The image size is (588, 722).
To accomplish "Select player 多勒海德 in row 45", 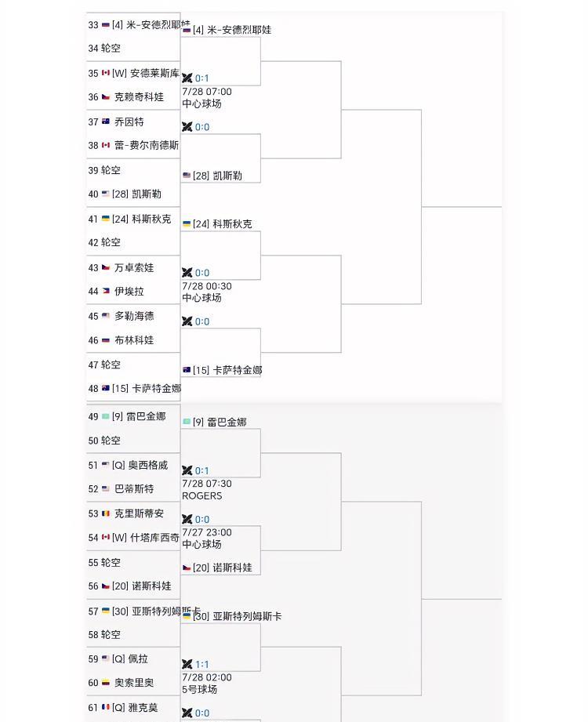I will 134,317.
